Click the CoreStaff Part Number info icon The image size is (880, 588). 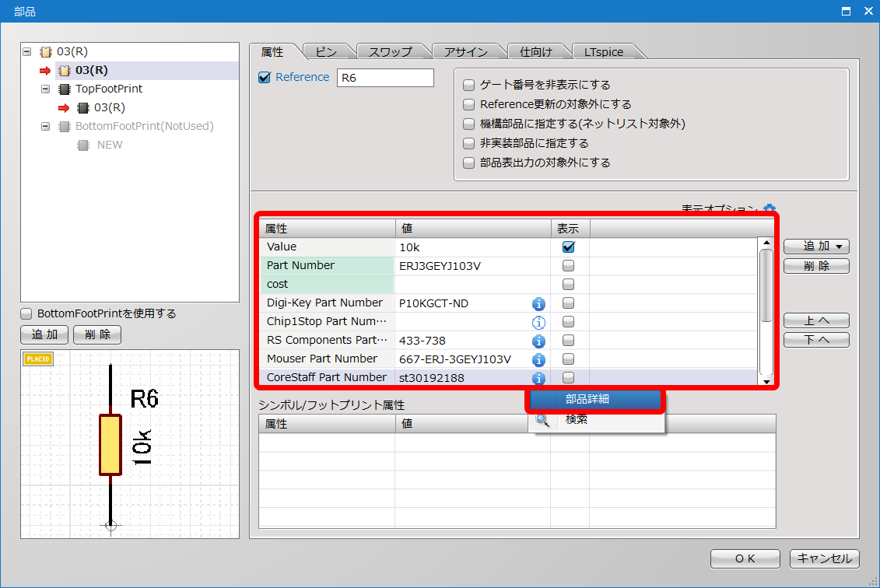538,378
